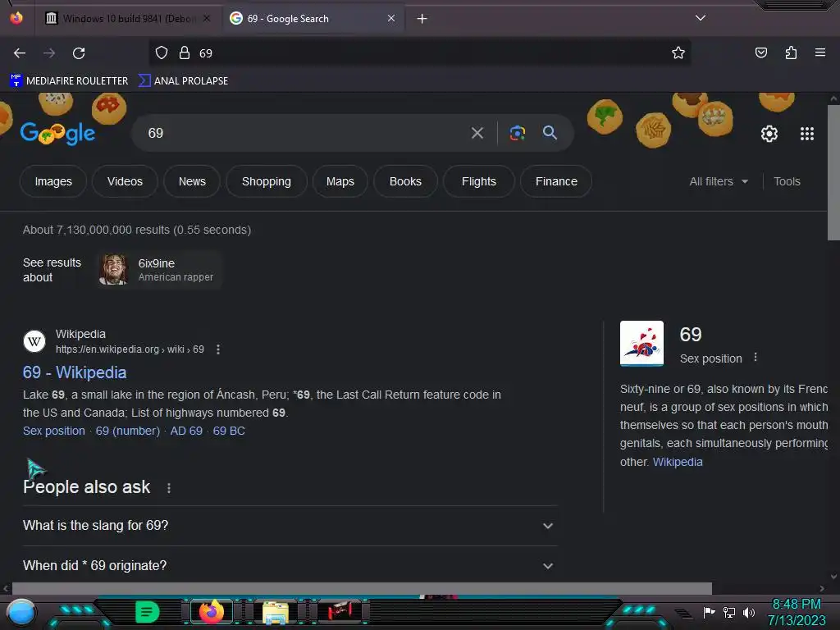Reload the current page
840x630 pixels.
[x=79, y=53]
